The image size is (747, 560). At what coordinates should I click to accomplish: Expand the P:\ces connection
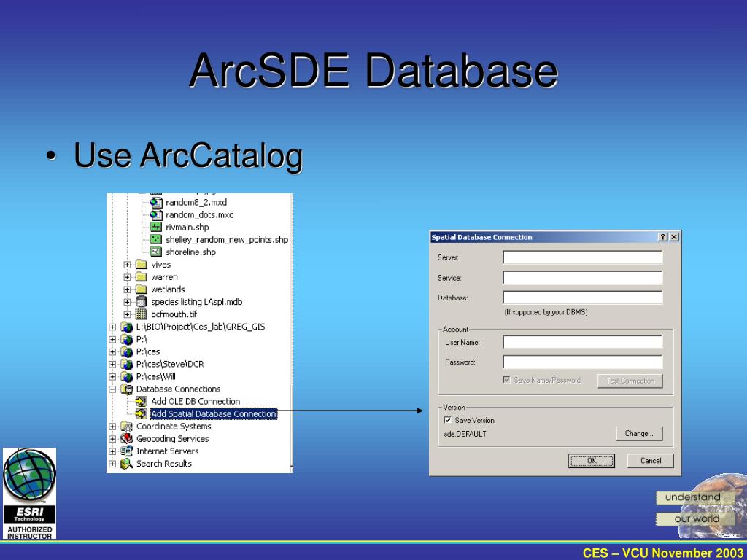(x=112, y=351)
